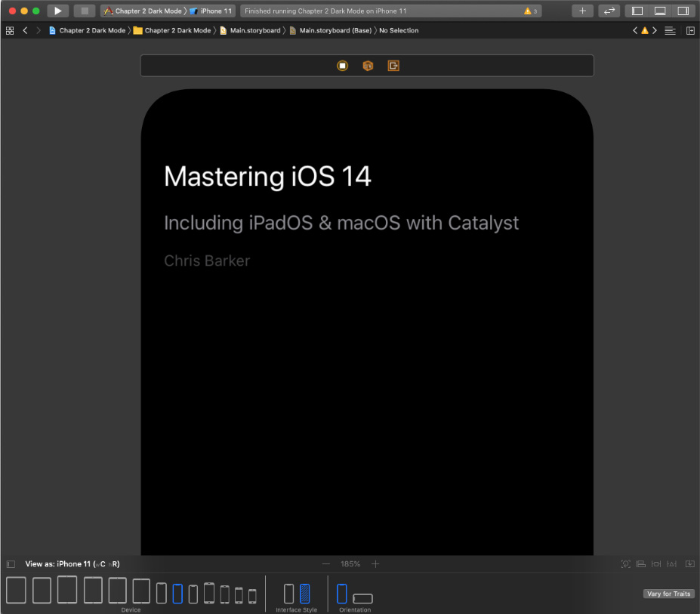Select the Mastering iOS 14 label

267,177
